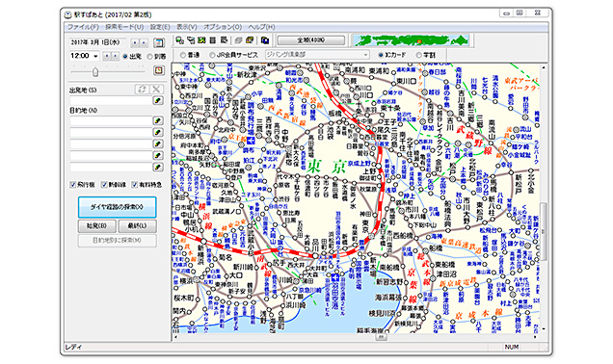Screen dimensions: 613x364
Task: Click the 始発(B) first train button
Action: click(x=97, y=226)
